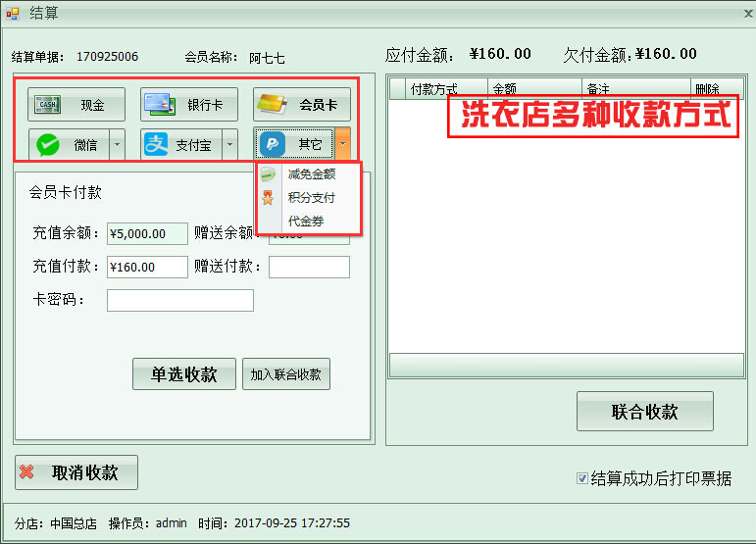Click the red X cancel icon
This screenshot has height=544, width=756.
coord(27,472)
